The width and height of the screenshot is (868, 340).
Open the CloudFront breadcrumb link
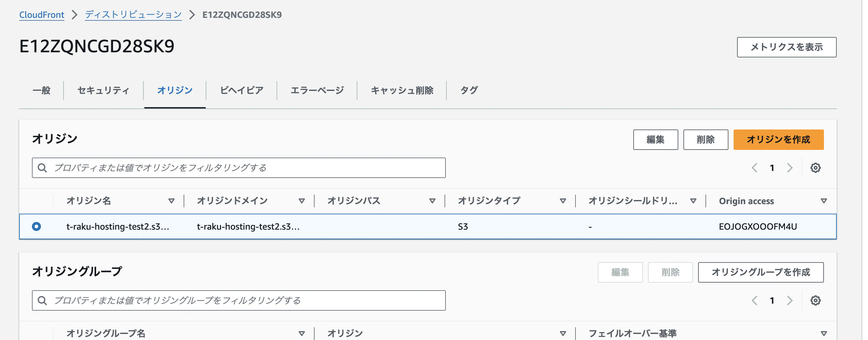click(42, 15)
